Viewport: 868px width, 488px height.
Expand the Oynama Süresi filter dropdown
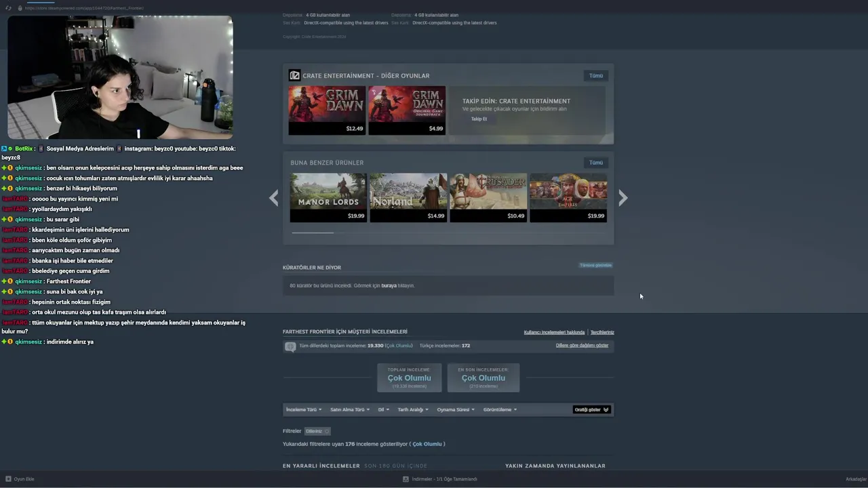click(x=456, y=409)
